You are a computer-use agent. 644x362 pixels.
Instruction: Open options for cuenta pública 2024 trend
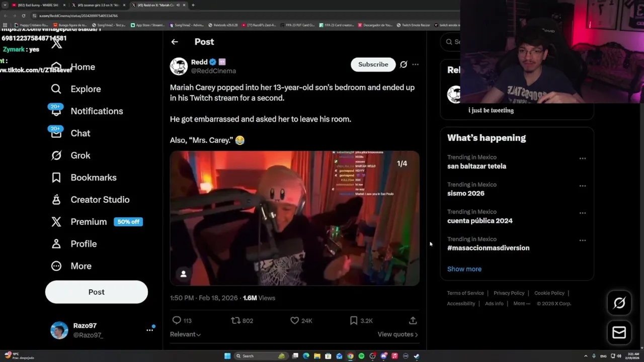583,213
